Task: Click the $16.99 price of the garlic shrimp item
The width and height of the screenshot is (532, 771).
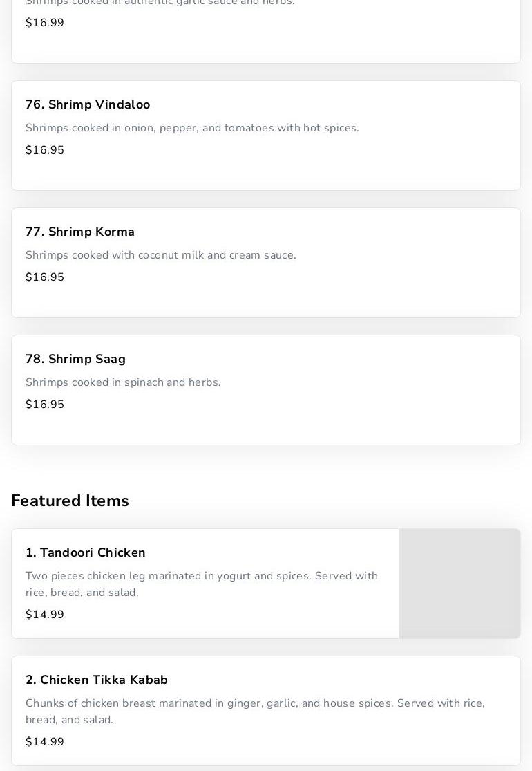Action: tap(45, 23)
